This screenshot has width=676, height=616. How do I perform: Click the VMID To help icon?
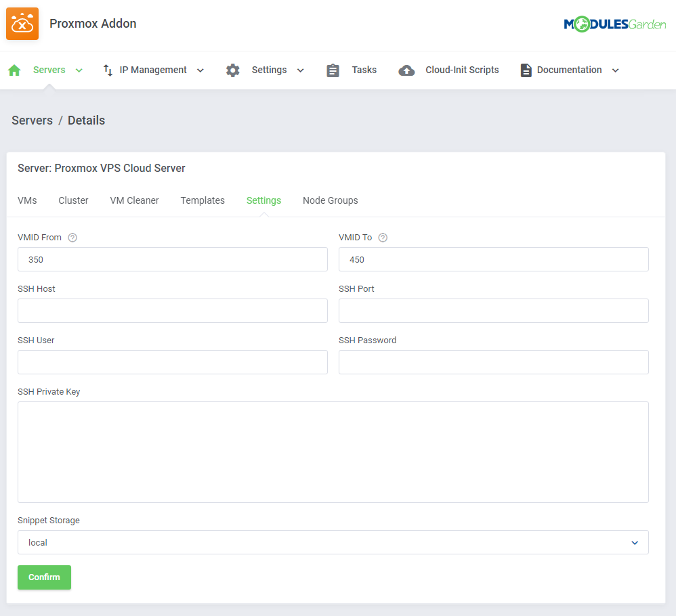(383, 238)
